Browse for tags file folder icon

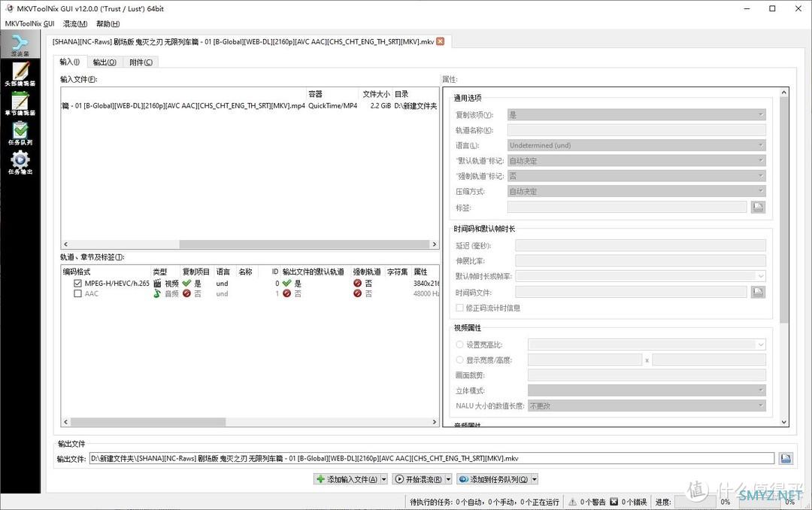(x=758, y=208)
